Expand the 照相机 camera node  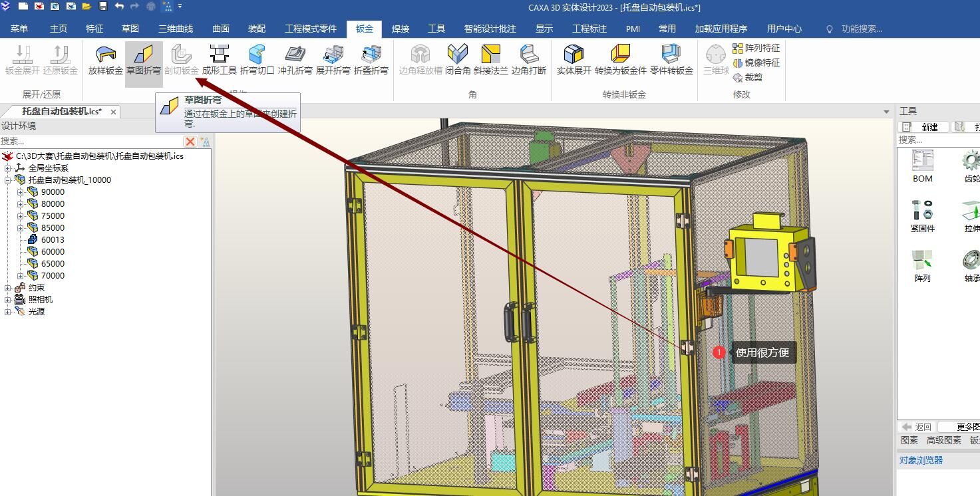[x=8, y=300]
